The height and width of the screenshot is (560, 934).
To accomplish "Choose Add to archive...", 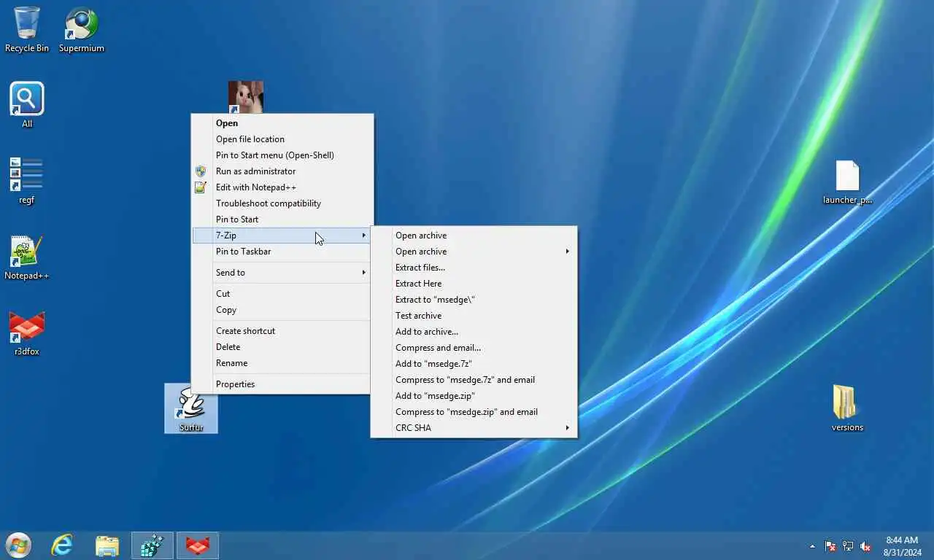I will (x=474, y=332).
